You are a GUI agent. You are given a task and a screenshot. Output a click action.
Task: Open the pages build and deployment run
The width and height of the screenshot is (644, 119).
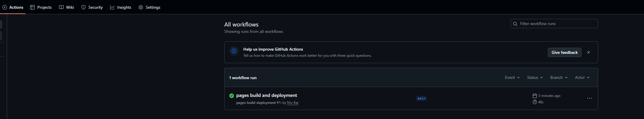pos(266,95)
